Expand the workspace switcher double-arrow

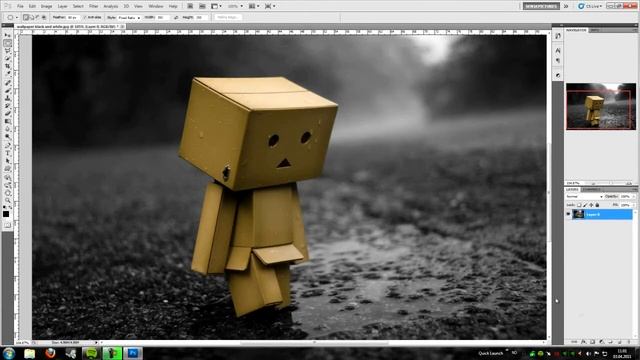pyautogui.click(x=566, y=6)
